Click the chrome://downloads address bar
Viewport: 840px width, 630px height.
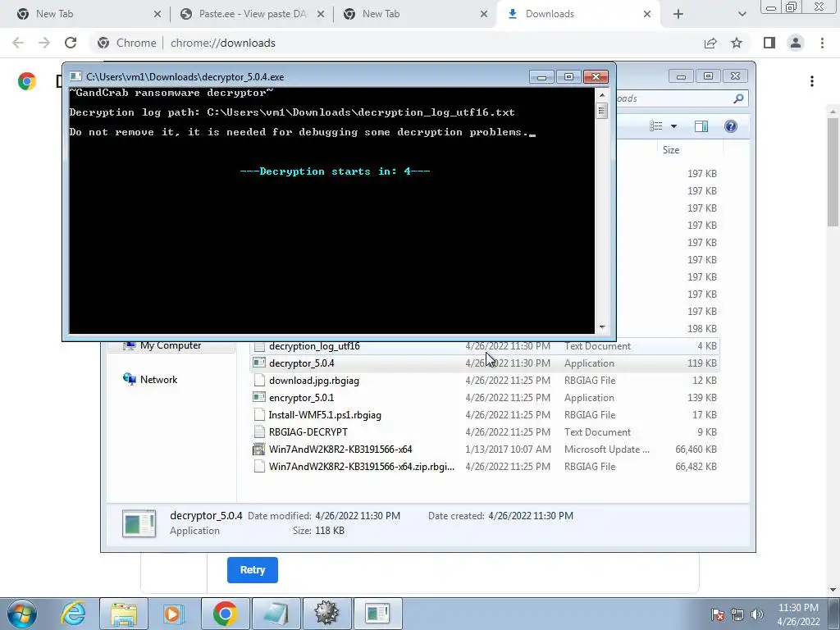coord(396,43)
